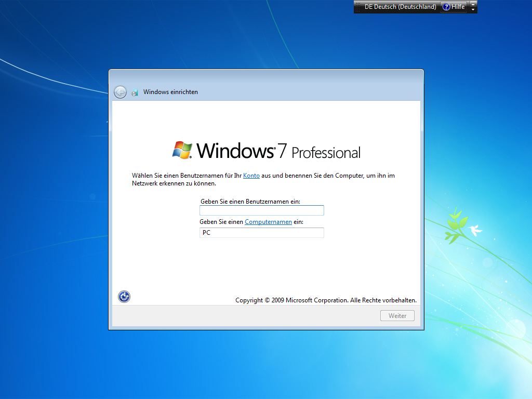
Task: Click the 'Geben Sie einen Benutzernamen ein' label
Action: coord(250,201)
